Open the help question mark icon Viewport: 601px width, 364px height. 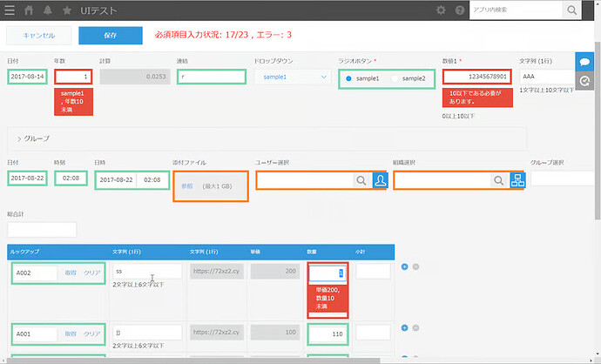point(459,10)
